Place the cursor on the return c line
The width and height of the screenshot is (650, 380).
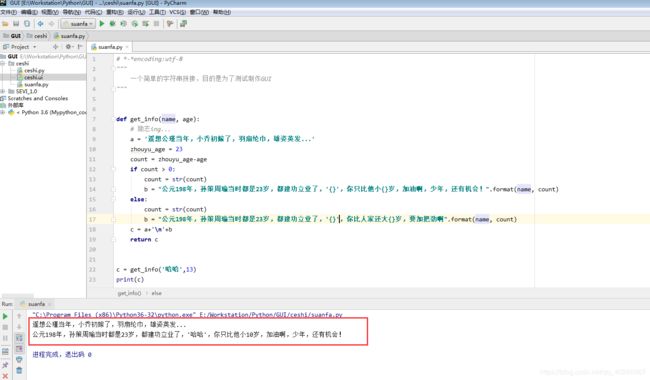144,240
